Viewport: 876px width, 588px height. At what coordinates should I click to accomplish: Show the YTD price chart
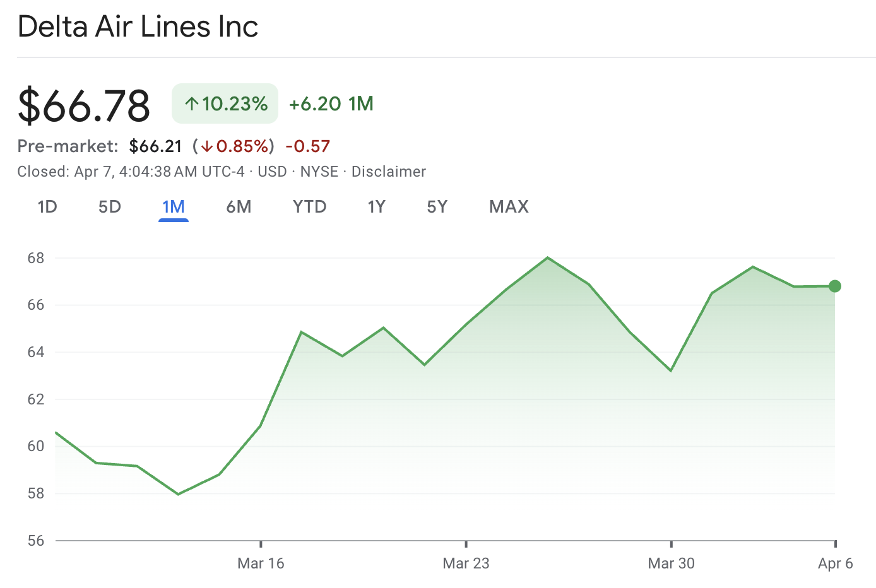pyautogui.click(x=309, y=207)
